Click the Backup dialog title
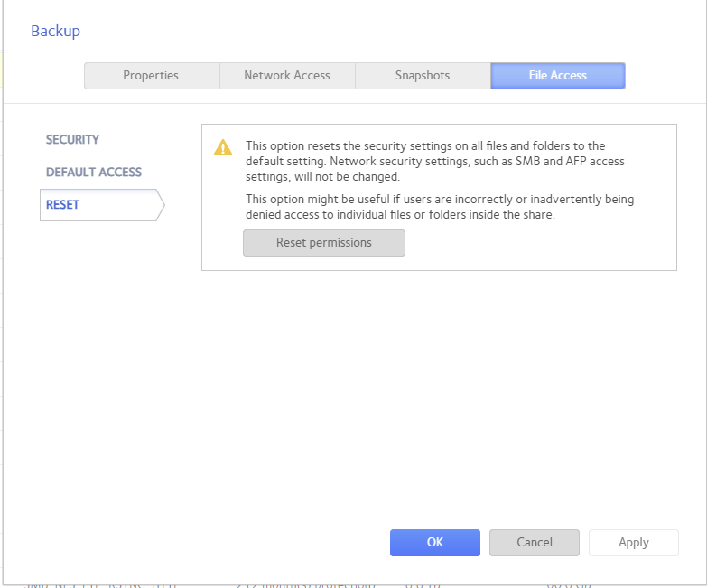The width and height of the screenshot is (707, 588). (x=56, y=32)
